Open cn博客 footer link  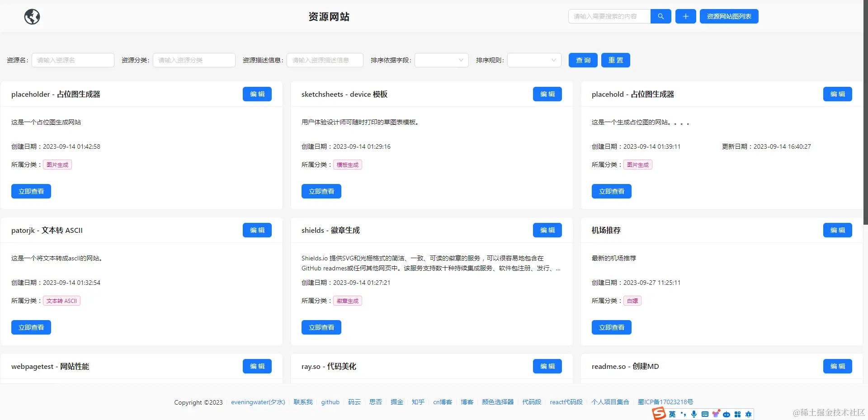443,402
